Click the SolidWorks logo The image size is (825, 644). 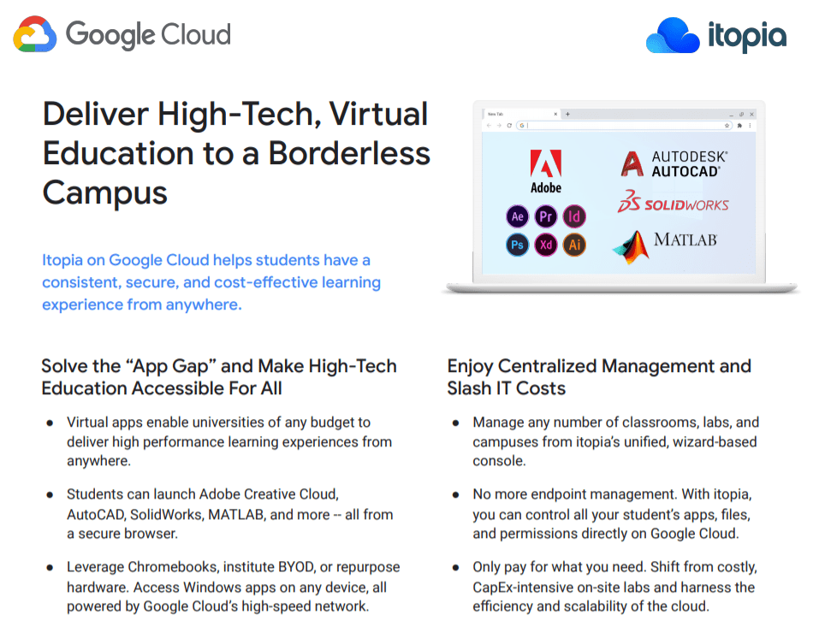click(629, 201)
